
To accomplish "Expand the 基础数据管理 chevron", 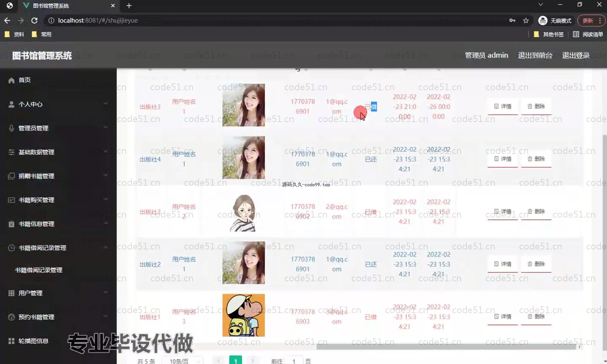I will [x=106, y=151].
